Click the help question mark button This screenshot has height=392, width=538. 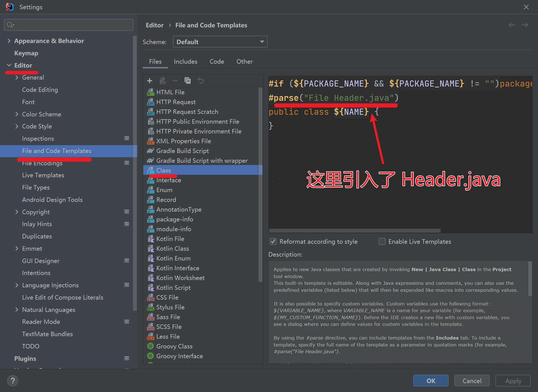[x=13, y=381]
